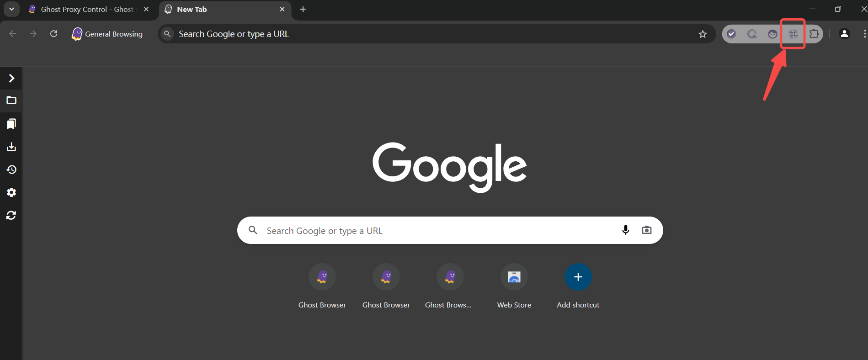Start voice search with the microphone

(x=626, y=230)
